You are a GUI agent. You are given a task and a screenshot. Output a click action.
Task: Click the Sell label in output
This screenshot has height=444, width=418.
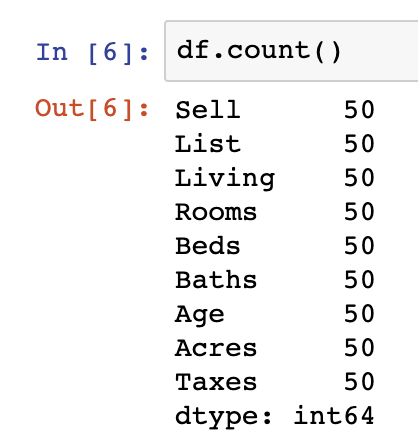click(x=208, y=110)
